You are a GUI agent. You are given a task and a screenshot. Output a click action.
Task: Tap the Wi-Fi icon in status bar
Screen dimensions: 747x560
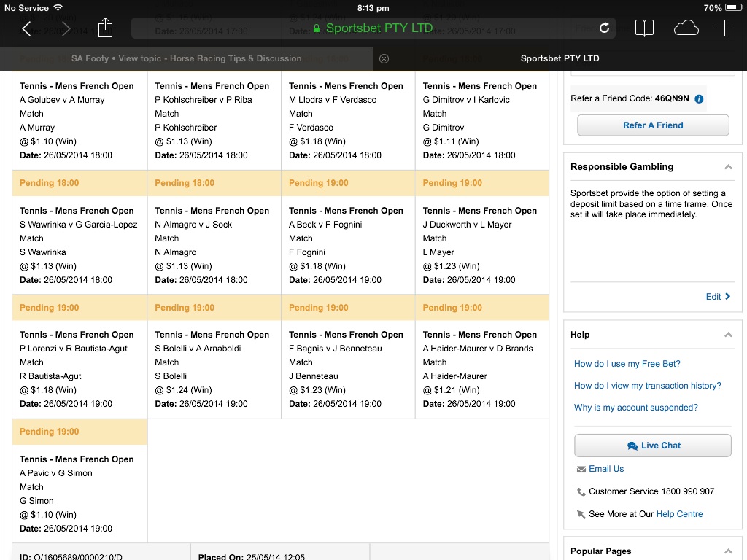58,7
